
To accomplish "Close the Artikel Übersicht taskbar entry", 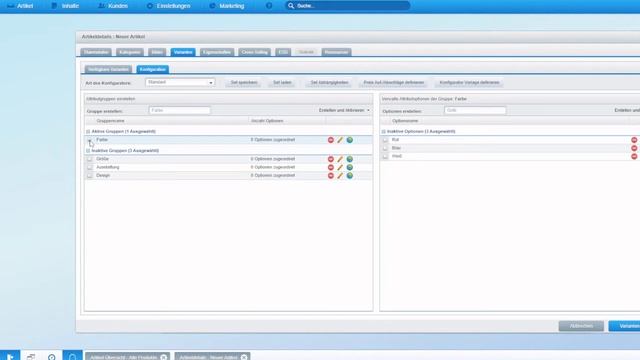I will (164, 357).
